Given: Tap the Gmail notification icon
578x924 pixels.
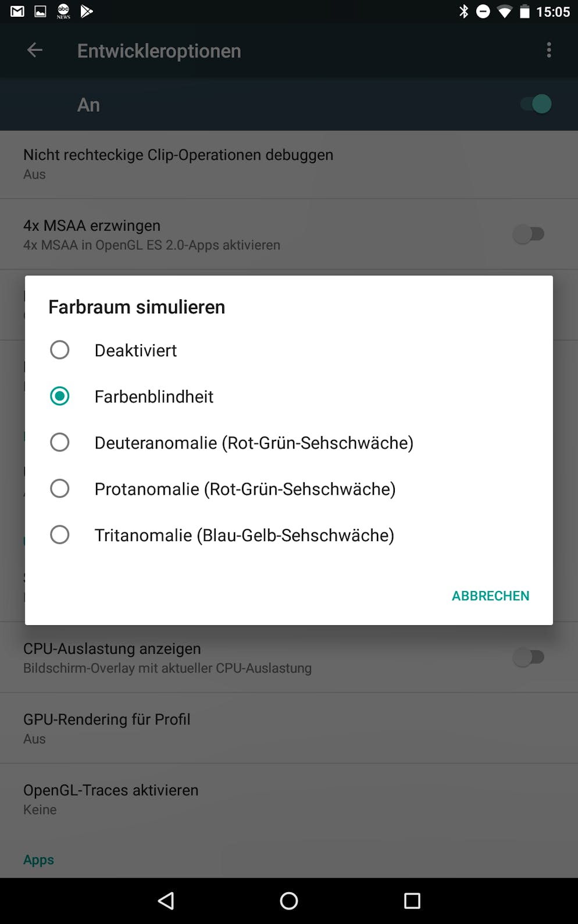Looking at the screenshot, I should point(17,12).
